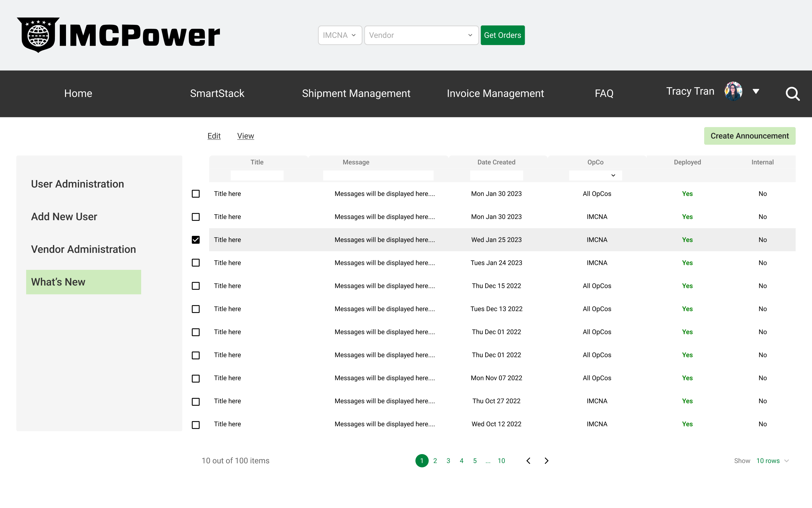Open the Vendor dropdown

[x=421, y=35]
